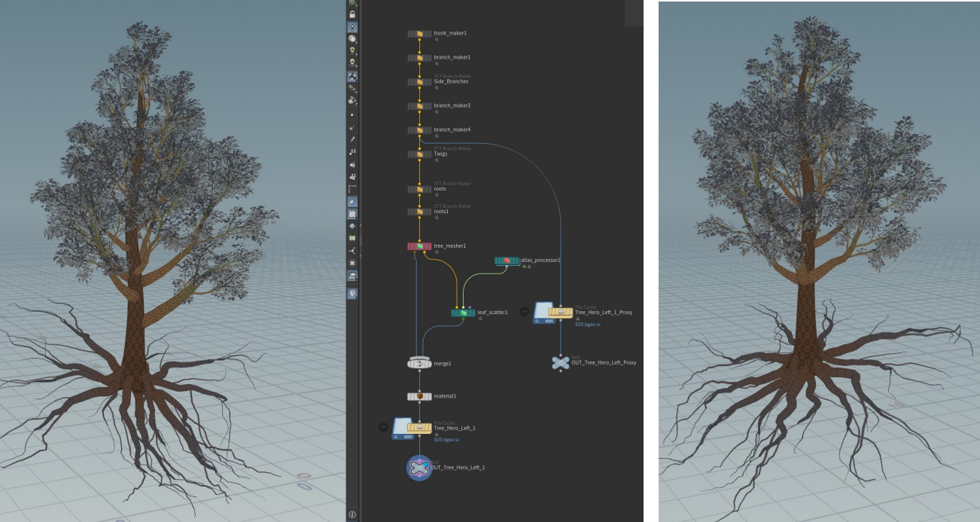Screen dimensions: 980x522
Task: Click the Tree_Hero_Left_1 File Cache node
Action: point(419,428)
